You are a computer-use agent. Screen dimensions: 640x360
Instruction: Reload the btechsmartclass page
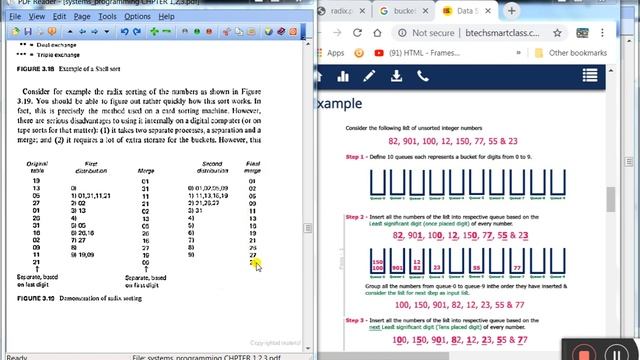point(357,33)
